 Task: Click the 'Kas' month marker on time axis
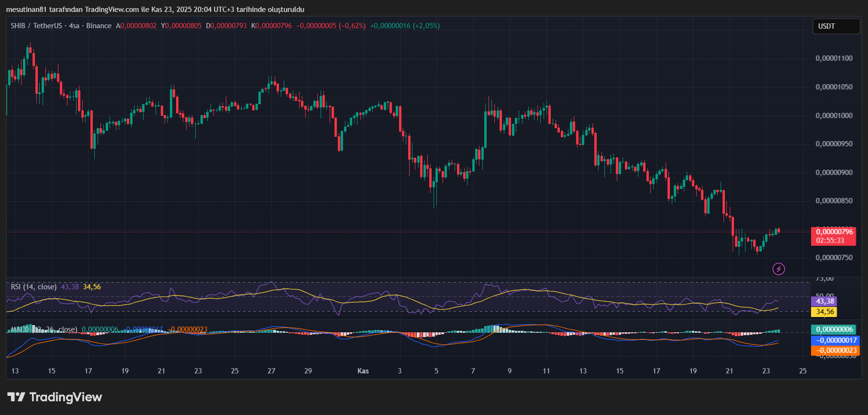click(x=363, y=371)
